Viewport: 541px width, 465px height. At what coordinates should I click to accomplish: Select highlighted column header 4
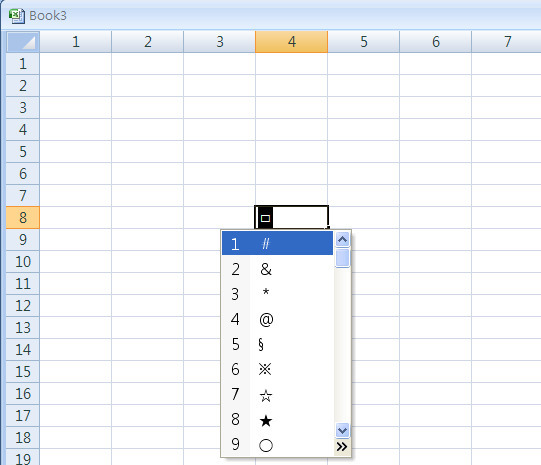pyautogui.click(x=292, y=42)
